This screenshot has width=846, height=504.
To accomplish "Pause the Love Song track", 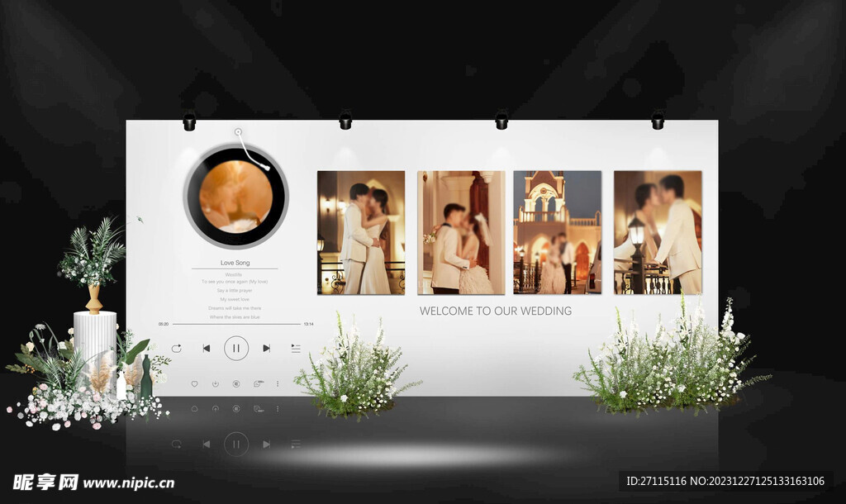I will [236, 348].
